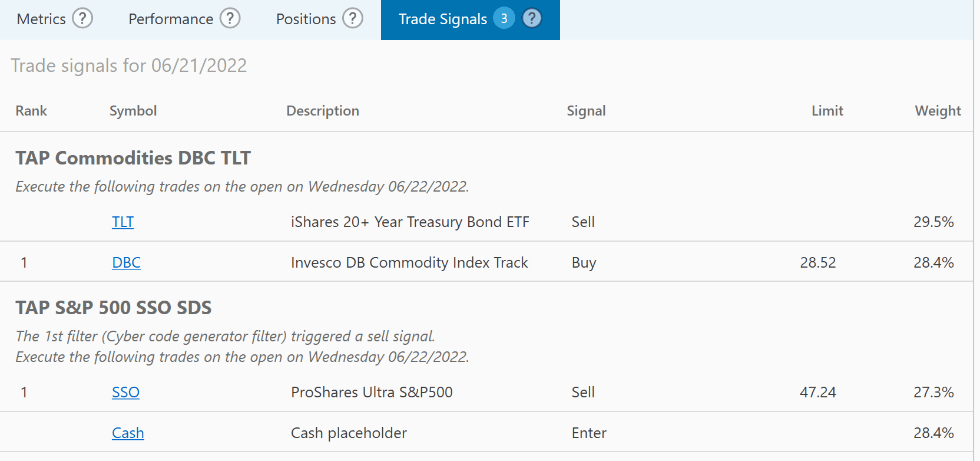Click the DBC symbol link
Viewport: 980px width, 461px height.
[126, 263]
